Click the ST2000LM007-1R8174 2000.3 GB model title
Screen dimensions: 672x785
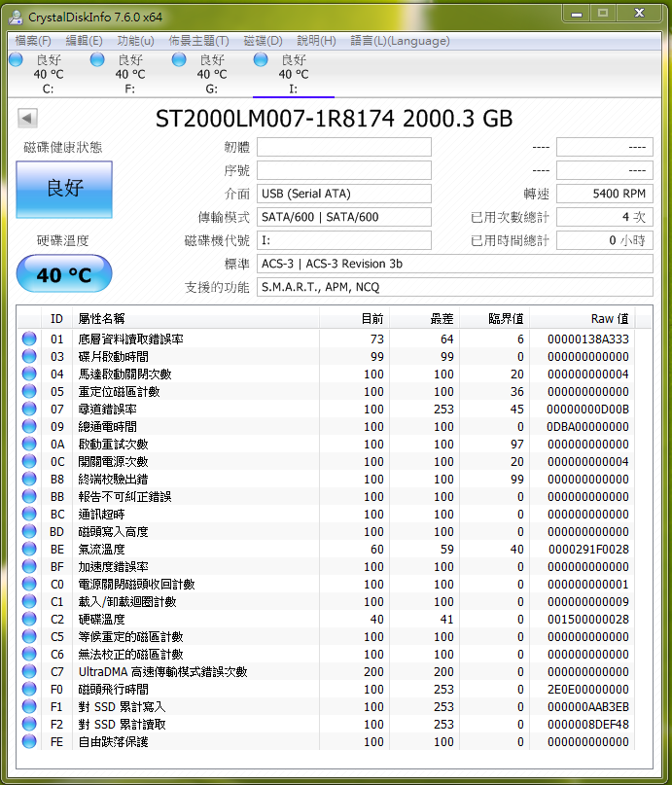(x=334, y=119)
